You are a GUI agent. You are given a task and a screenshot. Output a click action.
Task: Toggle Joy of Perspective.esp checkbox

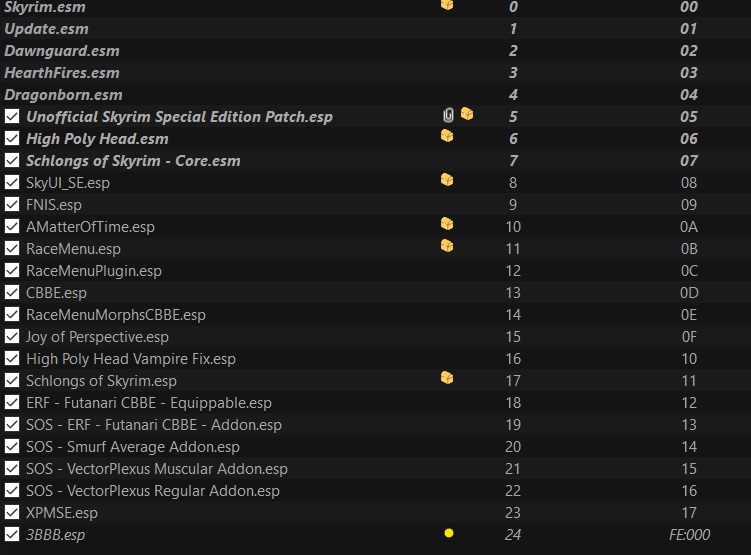12,337
